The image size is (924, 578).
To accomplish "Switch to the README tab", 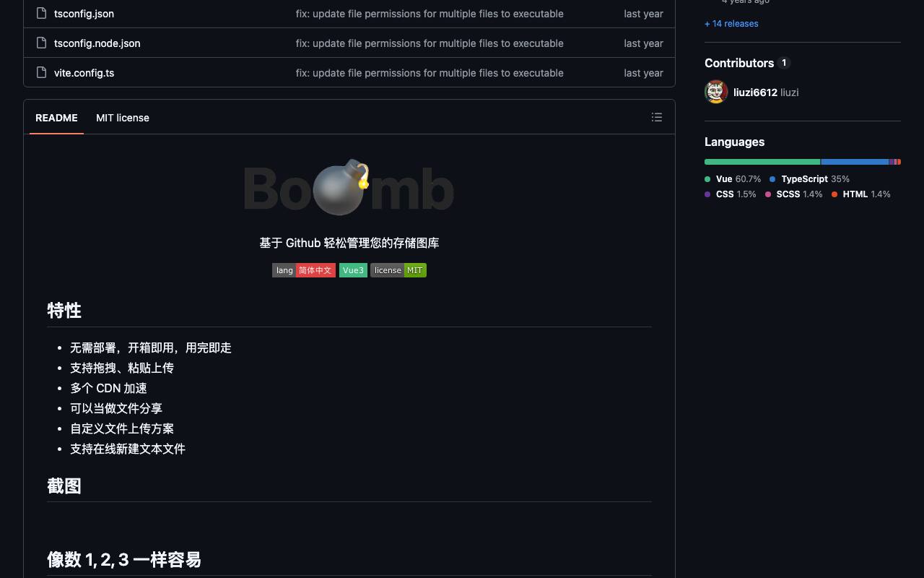I will [x=56, y=118].
